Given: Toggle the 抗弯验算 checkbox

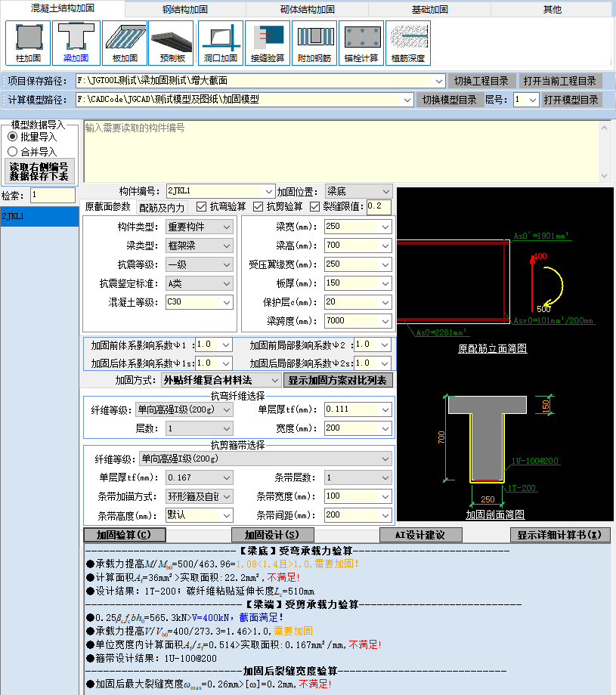Looking at the screenshot, I should tap(202, 206).
